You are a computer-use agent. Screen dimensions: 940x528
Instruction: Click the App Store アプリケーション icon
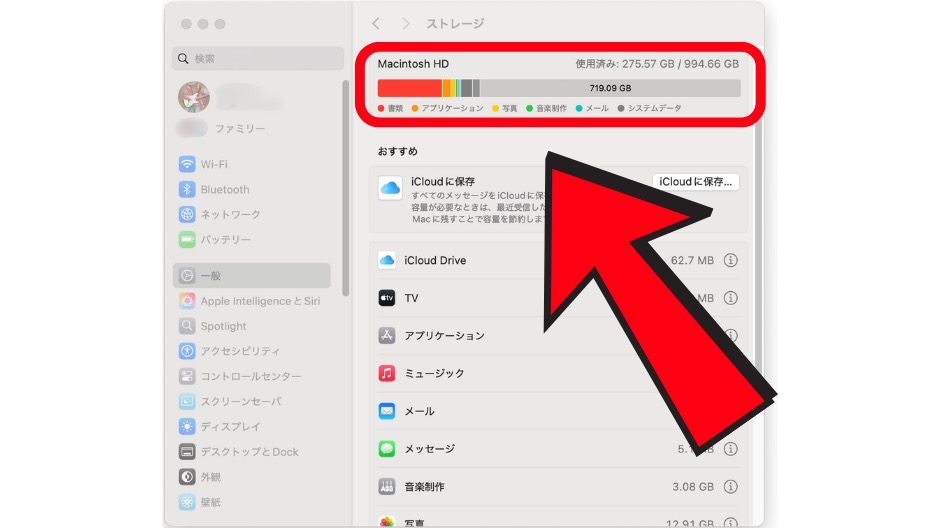387,336
